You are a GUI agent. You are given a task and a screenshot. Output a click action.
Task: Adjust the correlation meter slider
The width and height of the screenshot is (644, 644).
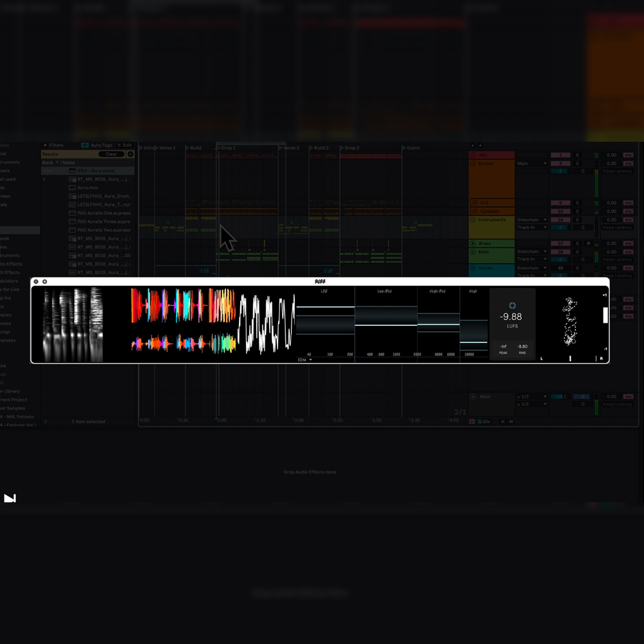point(605,316)
